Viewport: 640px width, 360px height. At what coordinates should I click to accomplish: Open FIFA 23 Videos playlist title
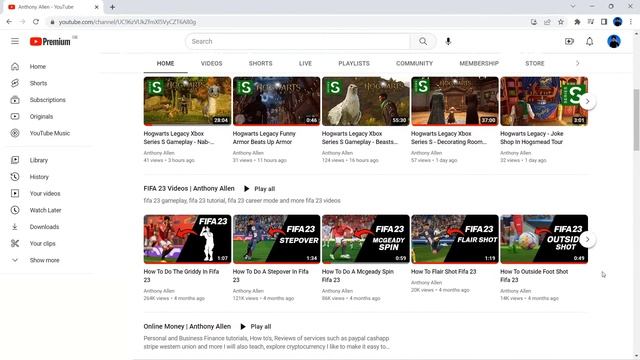[189, 189]
